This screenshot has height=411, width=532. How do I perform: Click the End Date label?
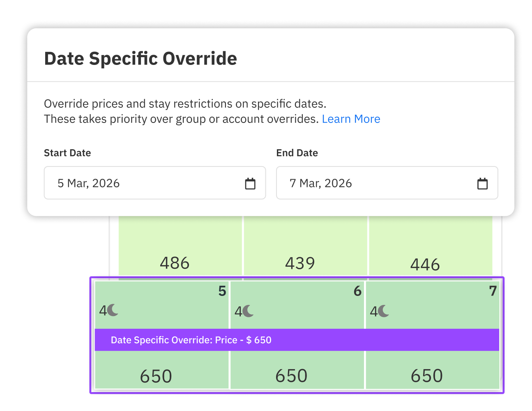pyautogui.click(x=297, y=153)
